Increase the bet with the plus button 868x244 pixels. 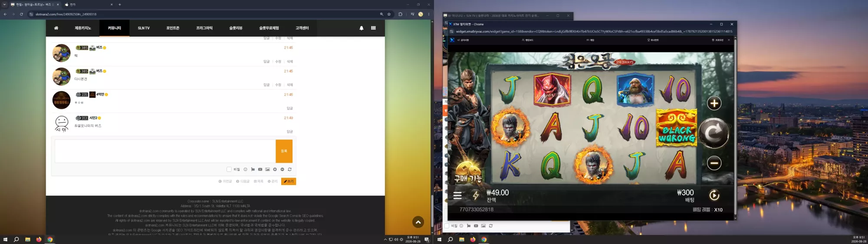(x=714, y=103)
